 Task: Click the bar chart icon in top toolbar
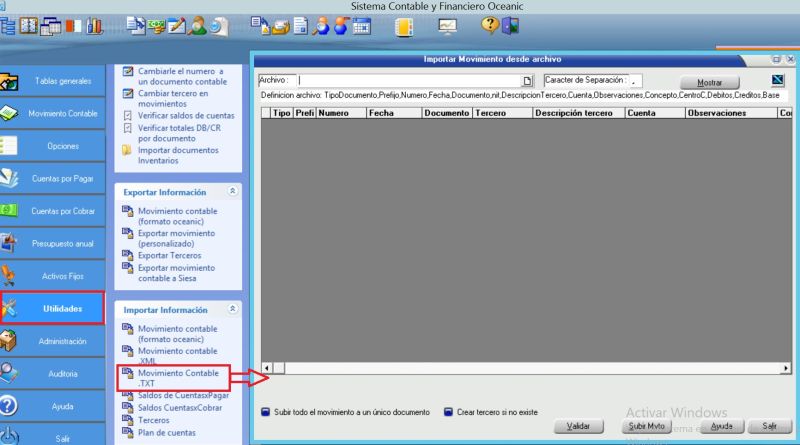tap(96, 27)
